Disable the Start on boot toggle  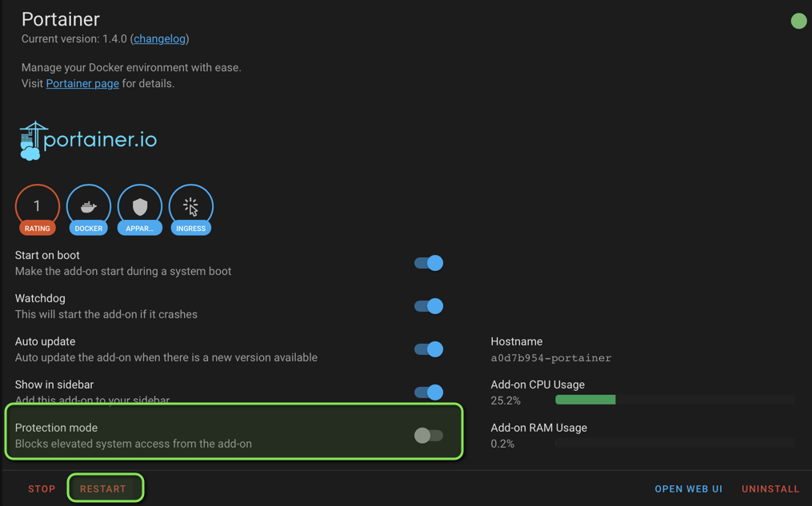point(429,263)
